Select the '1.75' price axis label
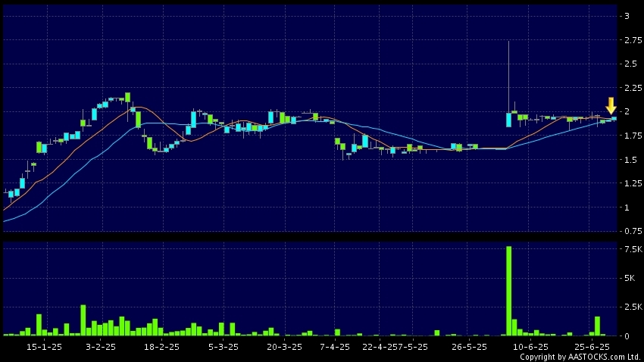Screen dimensions: 644x362 (633, 136)
